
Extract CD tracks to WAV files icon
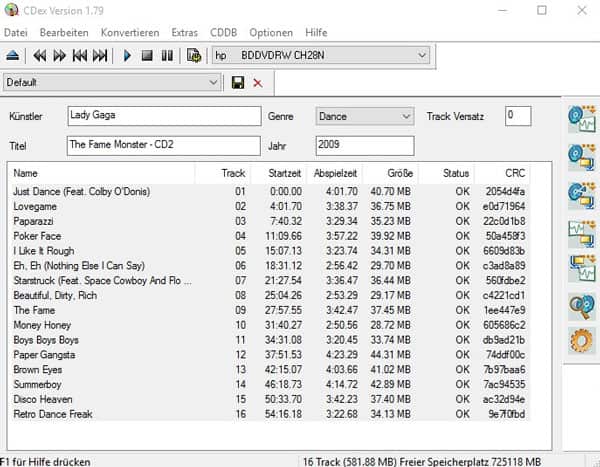tap(582, 119)
